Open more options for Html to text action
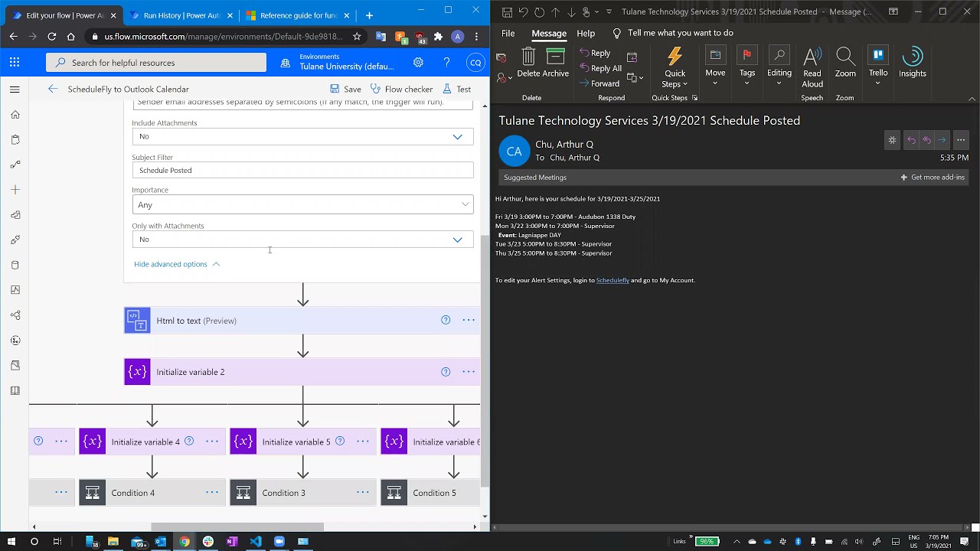The width and height of the screenshot is (980, 551). pyautogui.click(x=469, y=320)
